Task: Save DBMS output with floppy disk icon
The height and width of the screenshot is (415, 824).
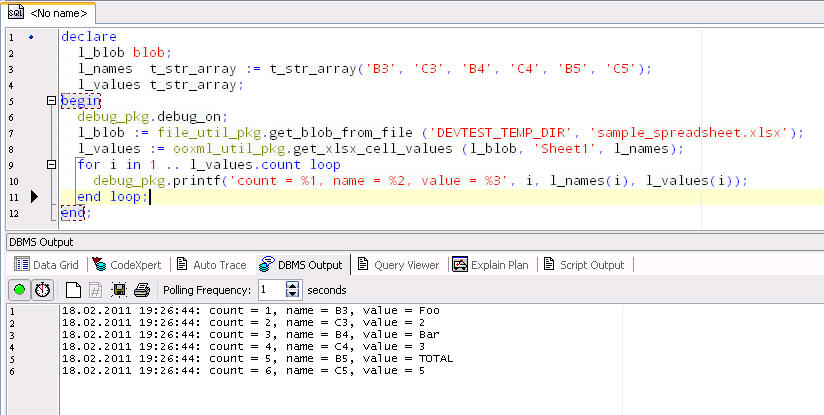Action: click(x=119, y=290)
